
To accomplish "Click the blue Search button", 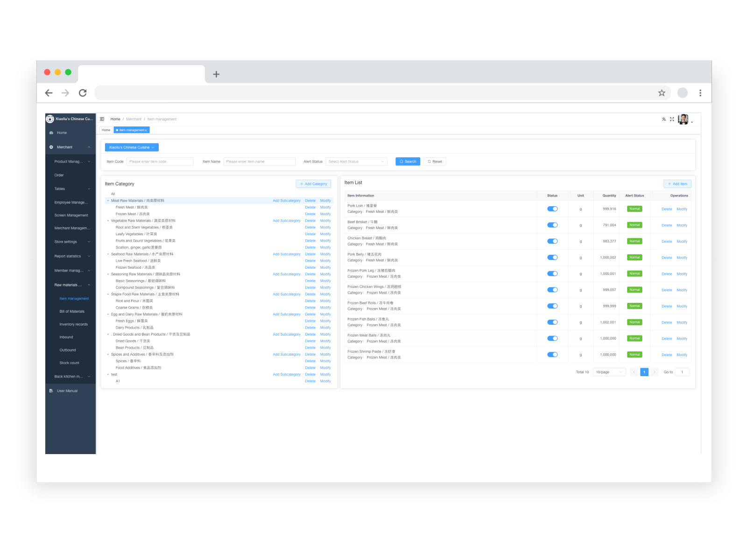I will [408, 161].
